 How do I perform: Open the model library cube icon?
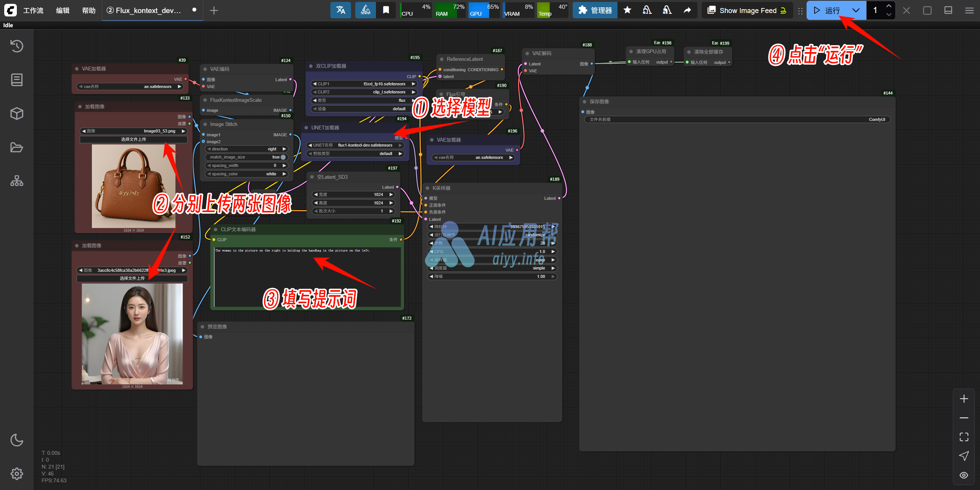coord(17,113)
